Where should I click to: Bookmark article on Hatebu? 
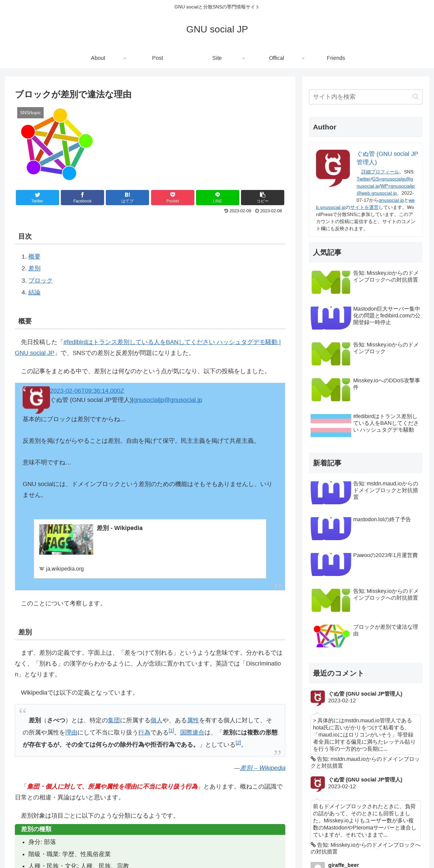127,197
